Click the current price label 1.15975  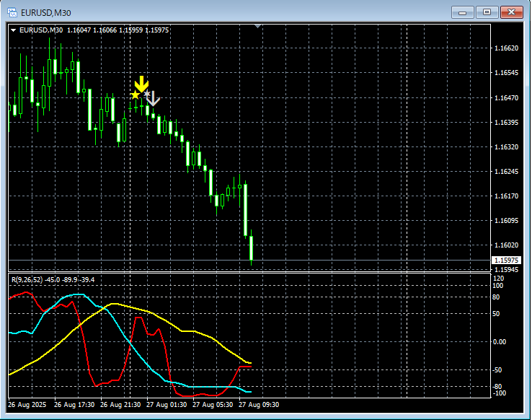(506, 260)
